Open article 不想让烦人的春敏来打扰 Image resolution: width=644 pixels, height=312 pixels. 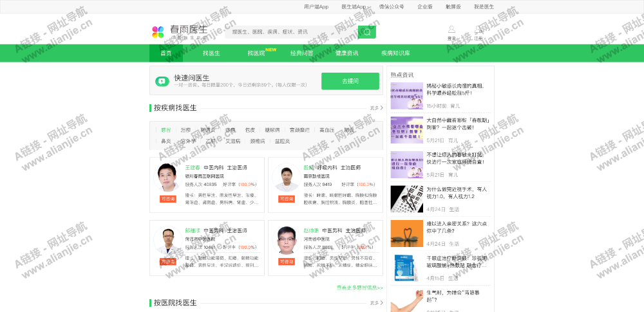click(x=457, y=158)
